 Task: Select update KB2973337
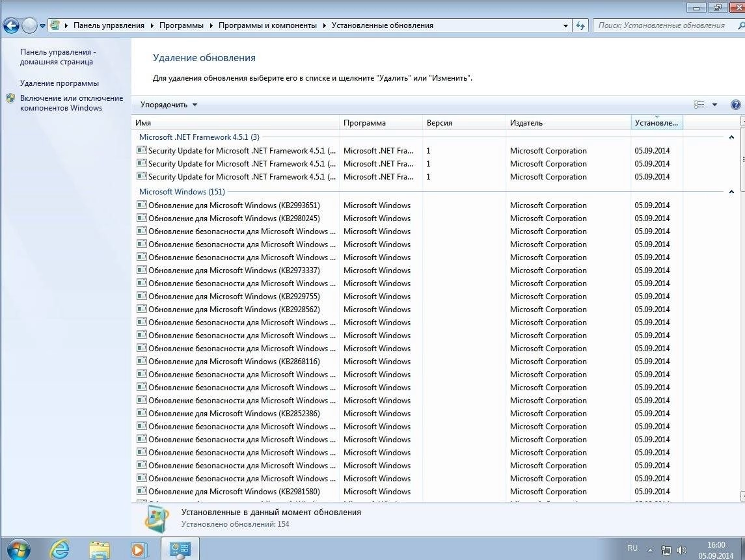click(x=408, y=271)
